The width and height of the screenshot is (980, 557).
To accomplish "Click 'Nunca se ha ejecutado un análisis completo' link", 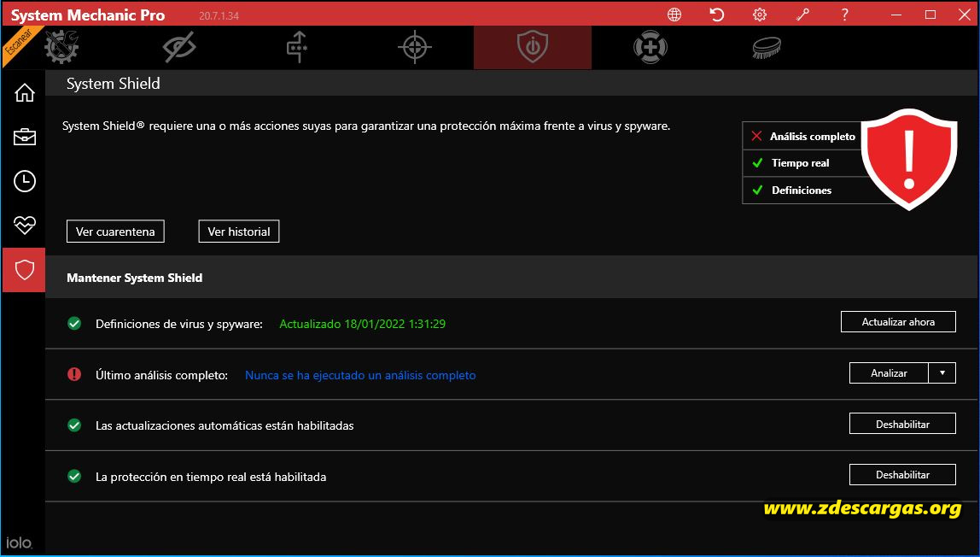I will 360,375.
